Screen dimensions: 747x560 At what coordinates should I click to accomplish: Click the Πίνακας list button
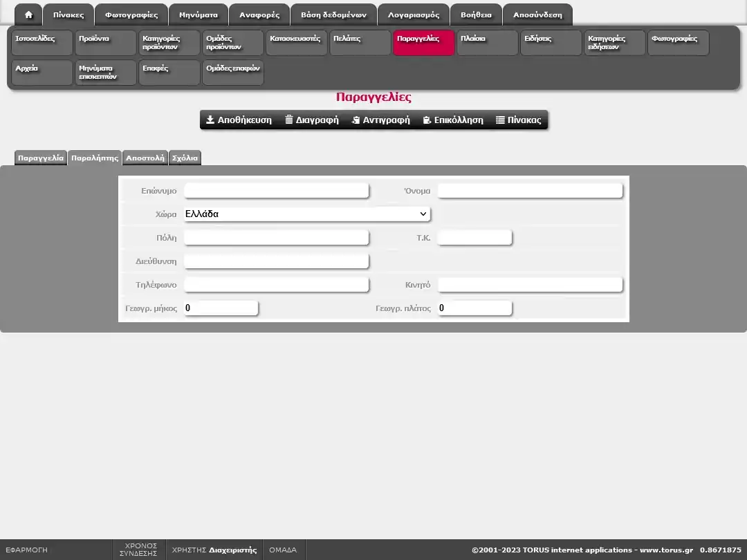pos(519,120)
